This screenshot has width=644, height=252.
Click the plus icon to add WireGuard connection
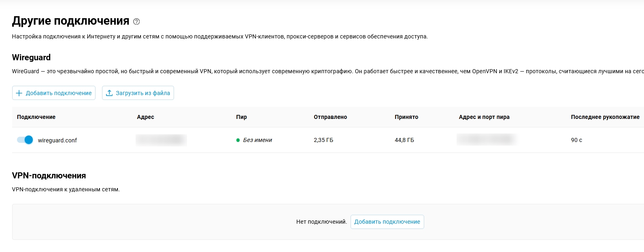pos(19,93)
